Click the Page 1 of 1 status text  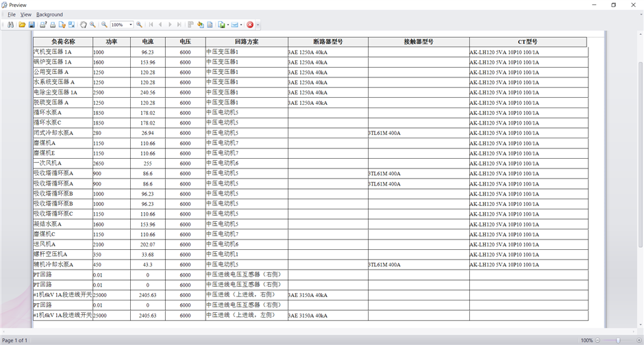coord(15,340)
